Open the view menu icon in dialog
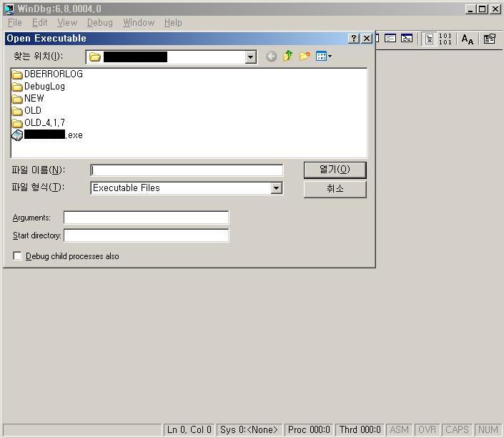504x438 pixels. click(323, 57)
